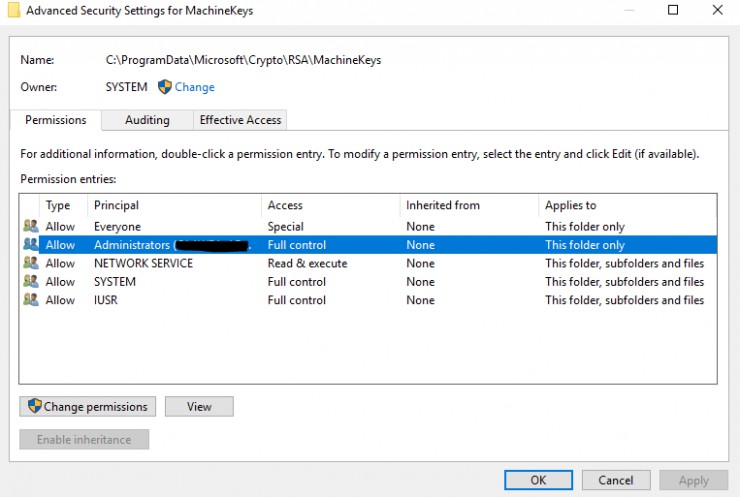Select the NETWORK SERVICE principal entry
The height and width of the screenshot is (497, 740).
tap(143, 263)
